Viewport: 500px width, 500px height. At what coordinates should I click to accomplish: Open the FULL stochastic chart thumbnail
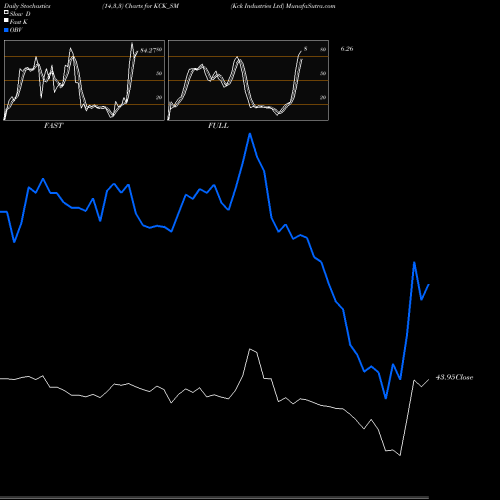coord(248,80)
